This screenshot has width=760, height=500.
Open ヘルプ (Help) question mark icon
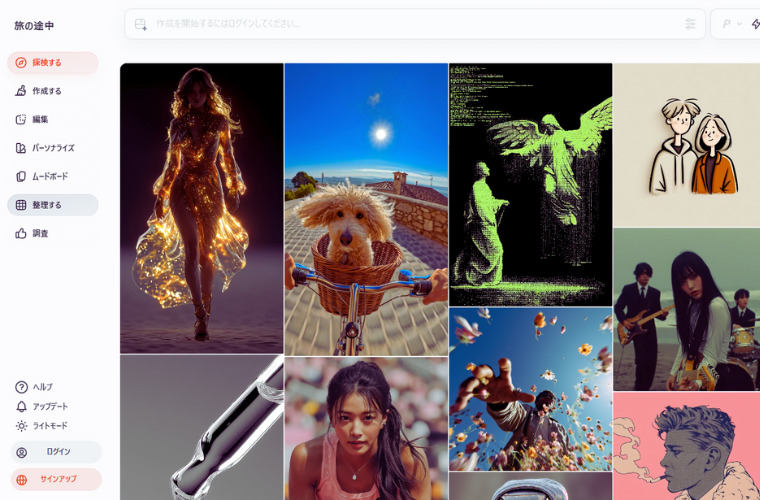(21, 387)
